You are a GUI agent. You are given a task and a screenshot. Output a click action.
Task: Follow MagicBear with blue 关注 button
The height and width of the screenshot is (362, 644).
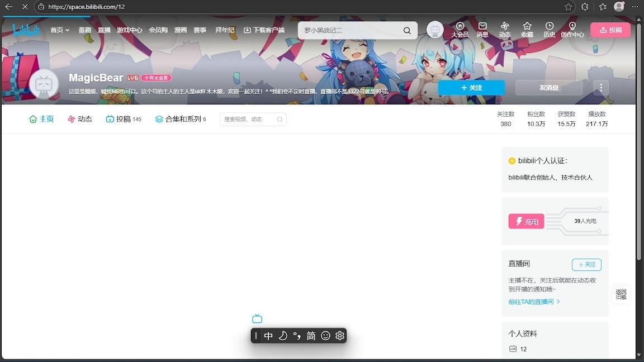(471, 87)
